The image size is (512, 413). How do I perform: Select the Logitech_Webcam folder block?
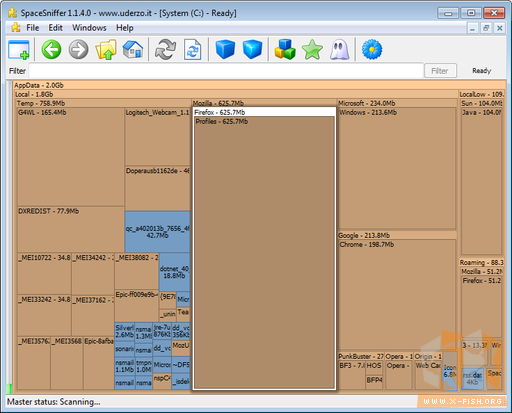[158, 137]
